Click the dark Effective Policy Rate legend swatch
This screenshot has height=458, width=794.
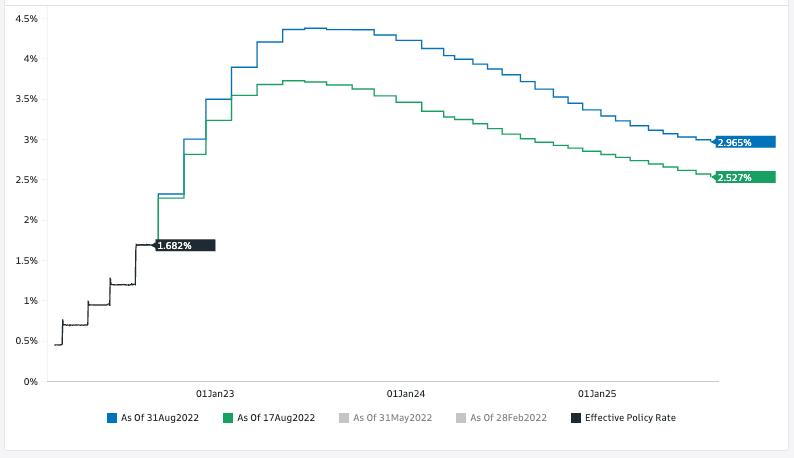point(575,417)
